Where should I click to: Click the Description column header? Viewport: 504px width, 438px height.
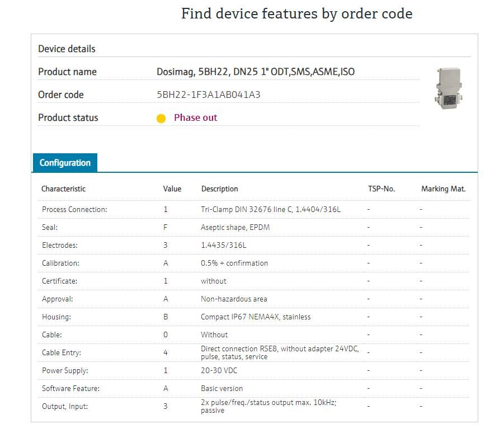[x=220, y=189]
